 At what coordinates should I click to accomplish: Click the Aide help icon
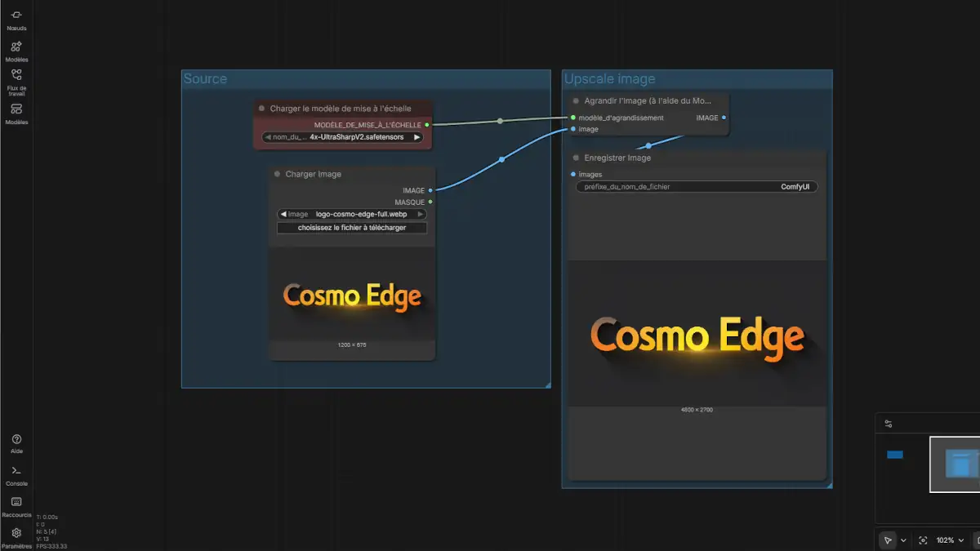click(x=16, y=443)
